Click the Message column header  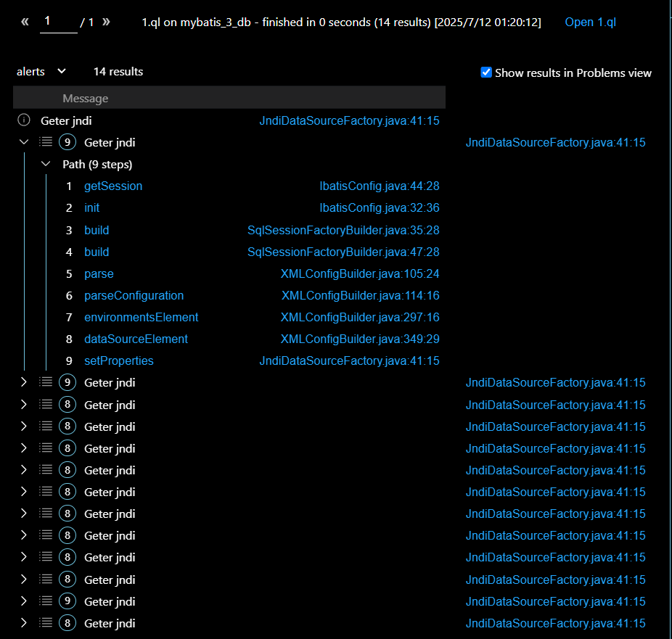(x=85, y=98)
